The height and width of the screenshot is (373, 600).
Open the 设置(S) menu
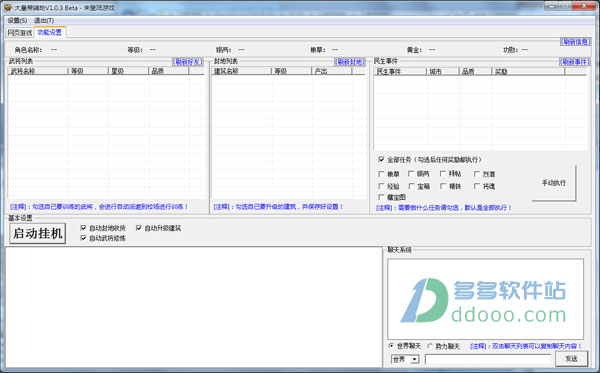tap(17, 20)
